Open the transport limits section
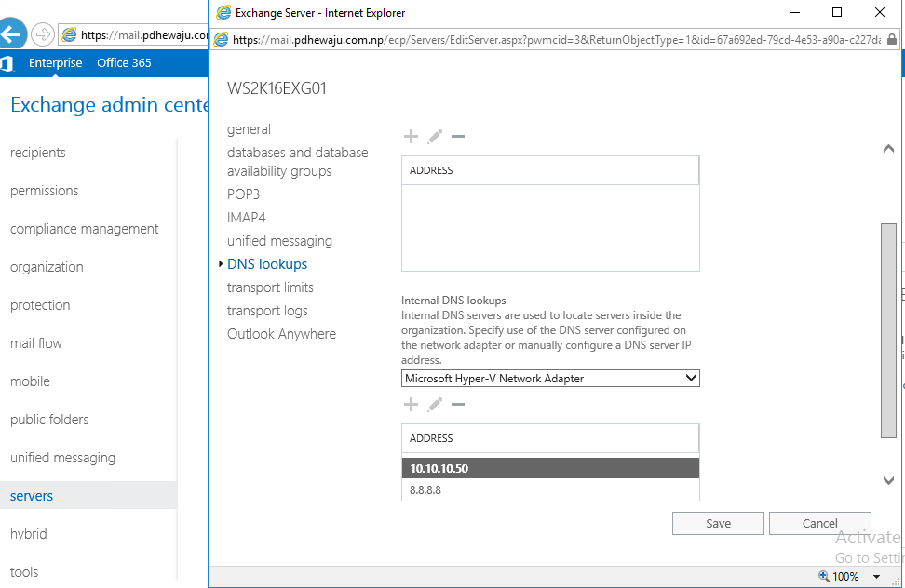This screenshot has height=588, width=905. (x=270, y=287)
